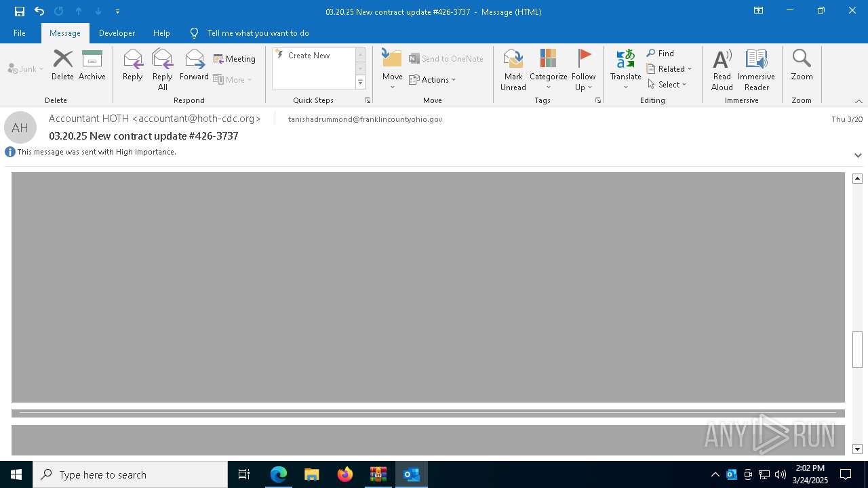The height and width of the screenshot is (488, 868).
Task: Reply to the sender
Action: (133, 65)
